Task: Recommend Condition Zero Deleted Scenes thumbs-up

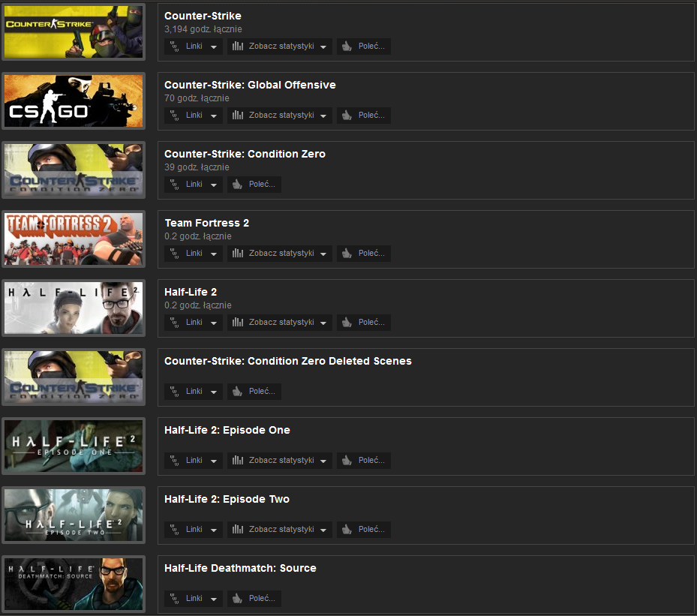Action: click(x=254, y=391)
